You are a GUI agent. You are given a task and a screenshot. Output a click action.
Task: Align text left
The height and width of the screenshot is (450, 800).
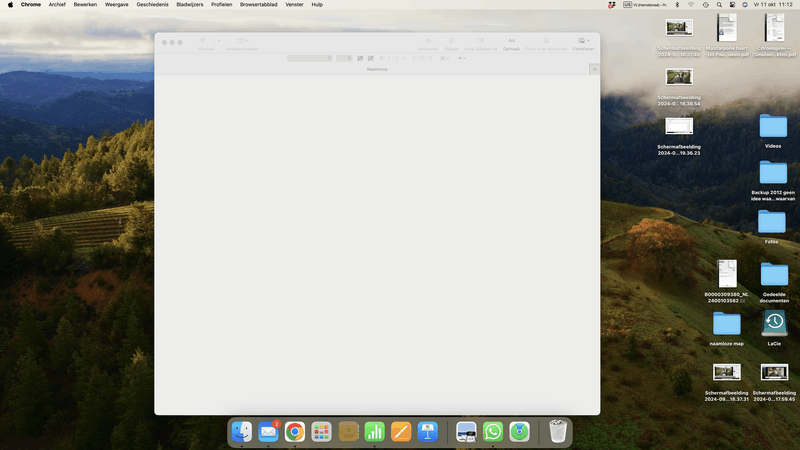[414, 58]
